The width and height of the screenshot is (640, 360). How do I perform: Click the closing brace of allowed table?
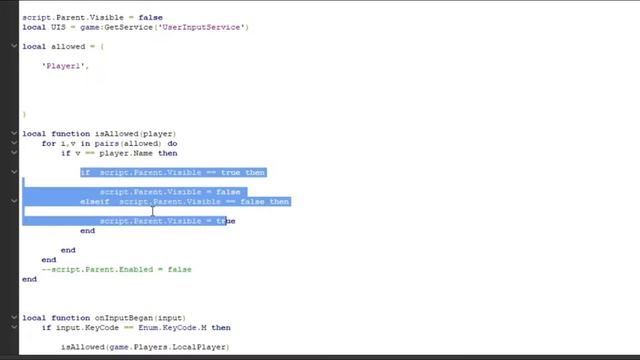tap(24, 115)
